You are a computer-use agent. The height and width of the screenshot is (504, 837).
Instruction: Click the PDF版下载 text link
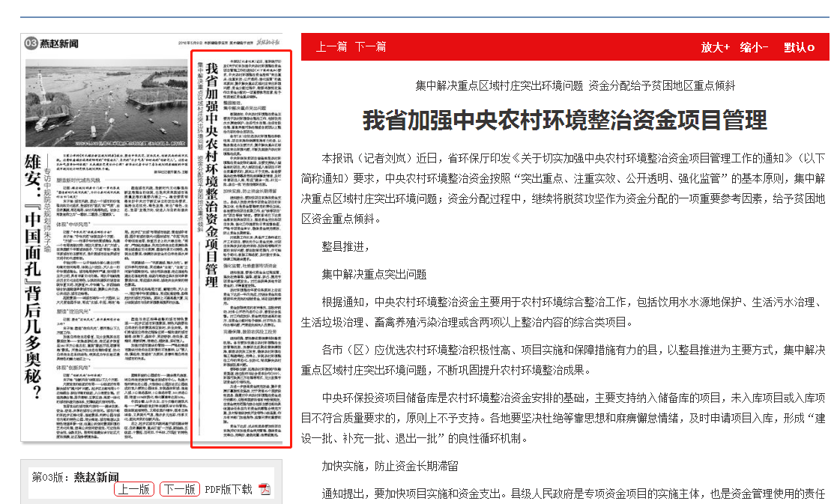[x=229, y=489]
